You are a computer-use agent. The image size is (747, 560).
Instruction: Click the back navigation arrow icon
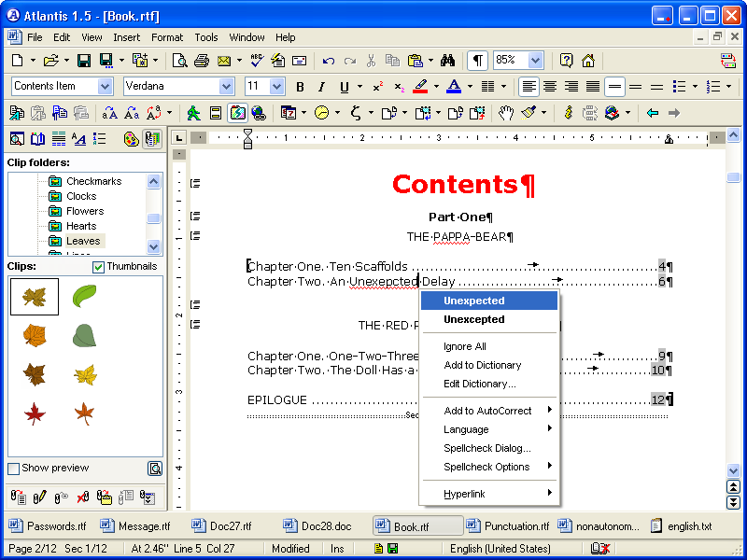tap(652, 113)
